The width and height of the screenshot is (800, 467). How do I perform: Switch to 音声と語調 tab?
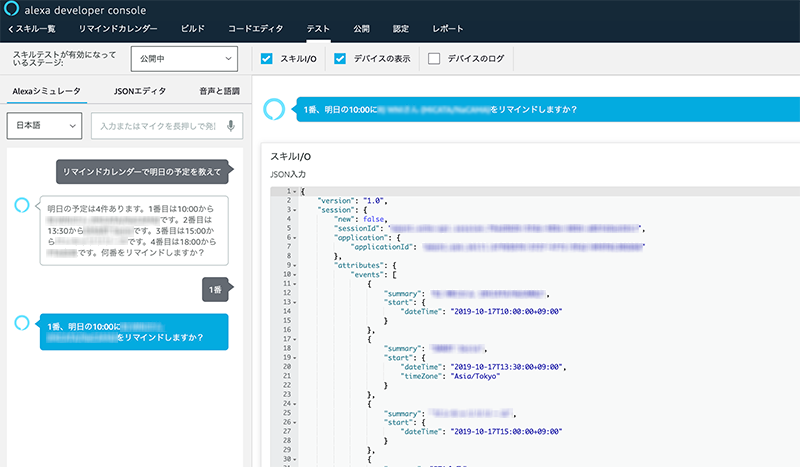(219, 91)
